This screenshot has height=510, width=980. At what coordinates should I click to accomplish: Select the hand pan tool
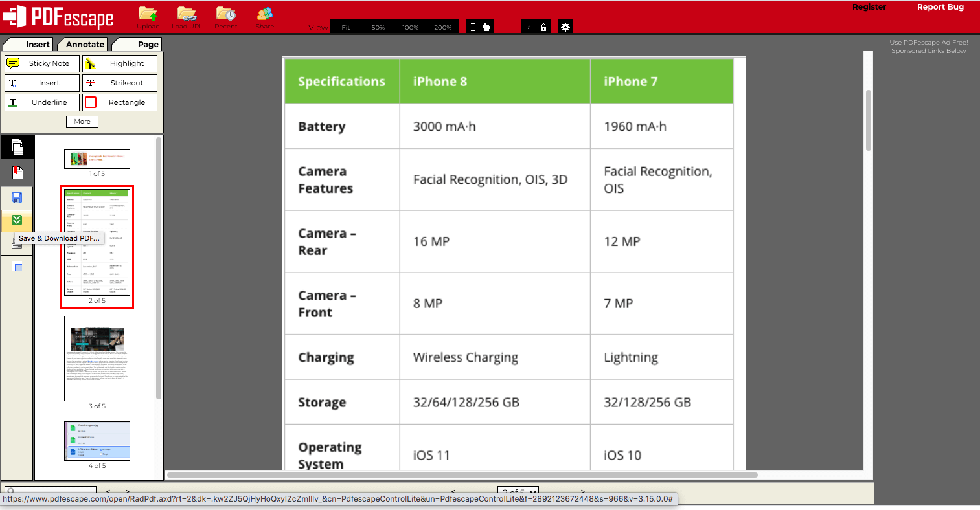pos(486,27)
